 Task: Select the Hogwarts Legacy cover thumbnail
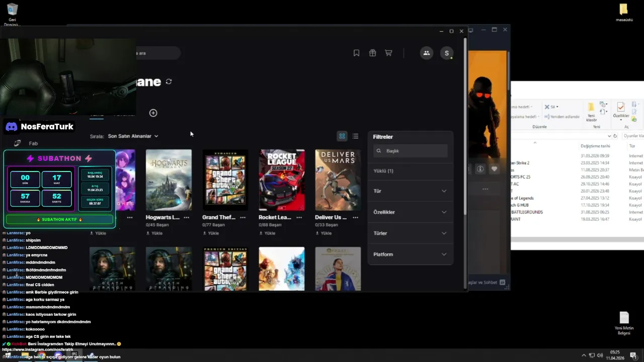tap(169, 180)
